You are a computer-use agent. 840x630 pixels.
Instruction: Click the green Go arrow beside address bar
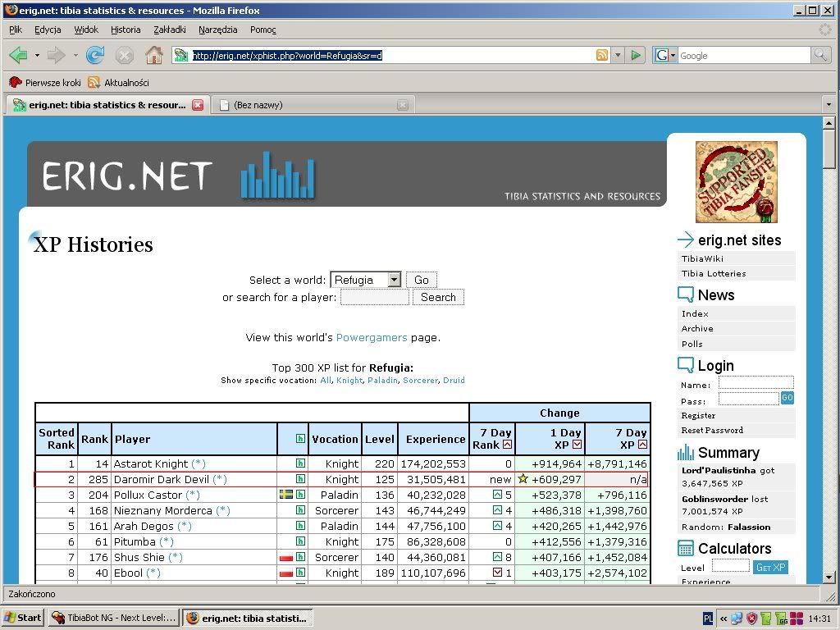(636, 55)
